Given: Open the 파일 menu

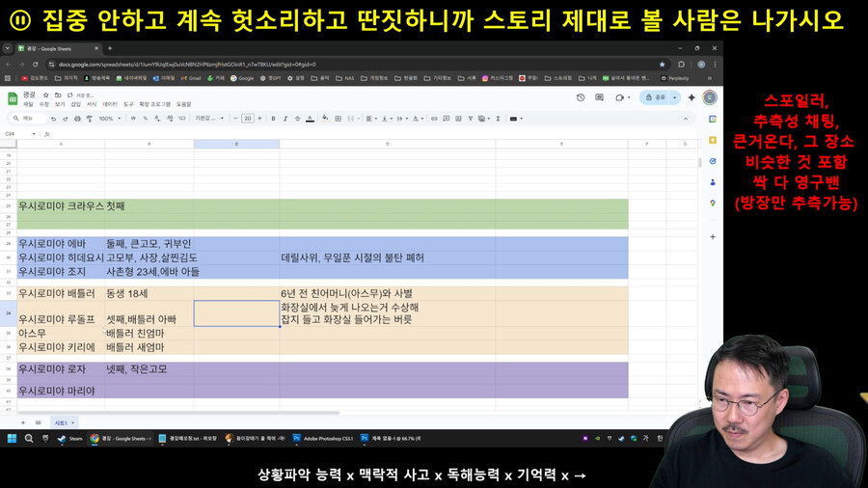Looking at the screenshot, I should [x=28, y=104].
